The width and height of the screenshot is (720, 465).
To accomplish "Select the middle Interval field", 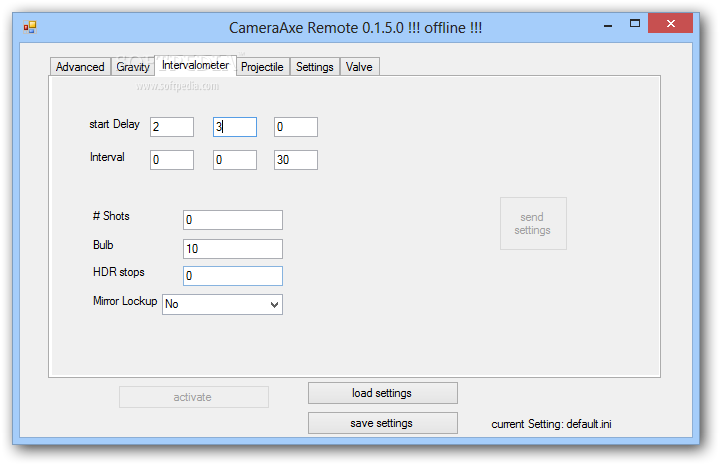I will (x=235, y=160).
